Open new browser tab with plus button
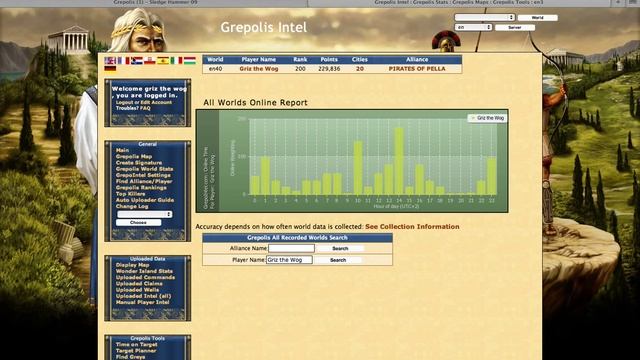This screenshot has height=360, width=640. tap(618, 2)
